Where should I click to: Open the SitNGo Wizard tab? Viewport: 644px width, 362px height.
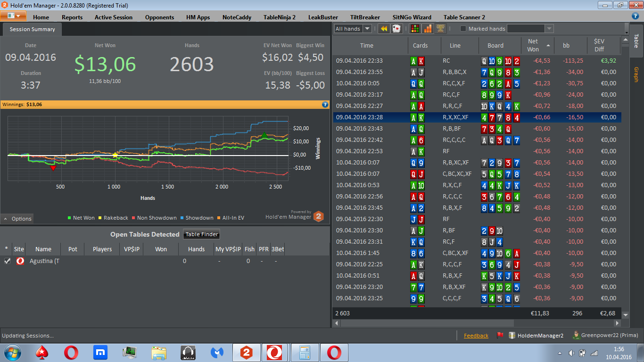click(x=412, y=17)
